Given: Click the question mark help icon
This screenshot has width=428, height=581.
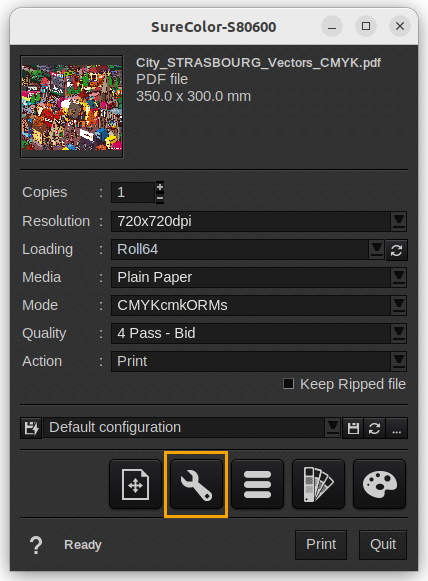Looking at the screenshot, I should [x=36, y=545].
